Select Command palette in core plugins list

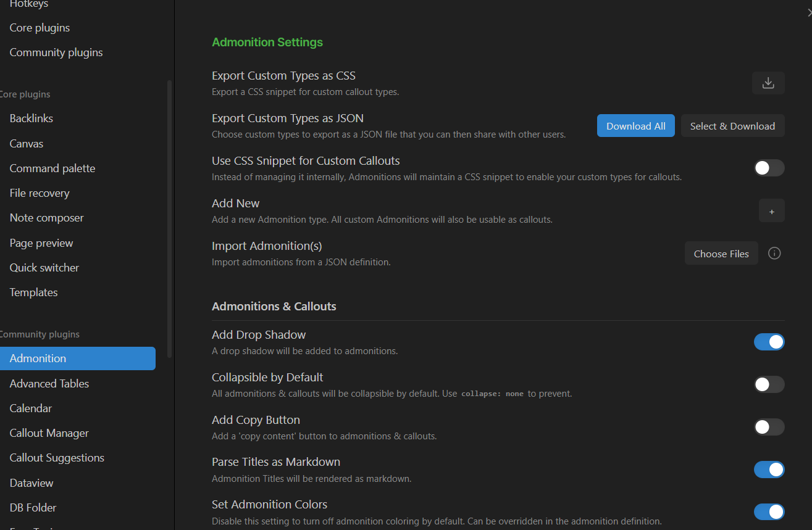52,168
